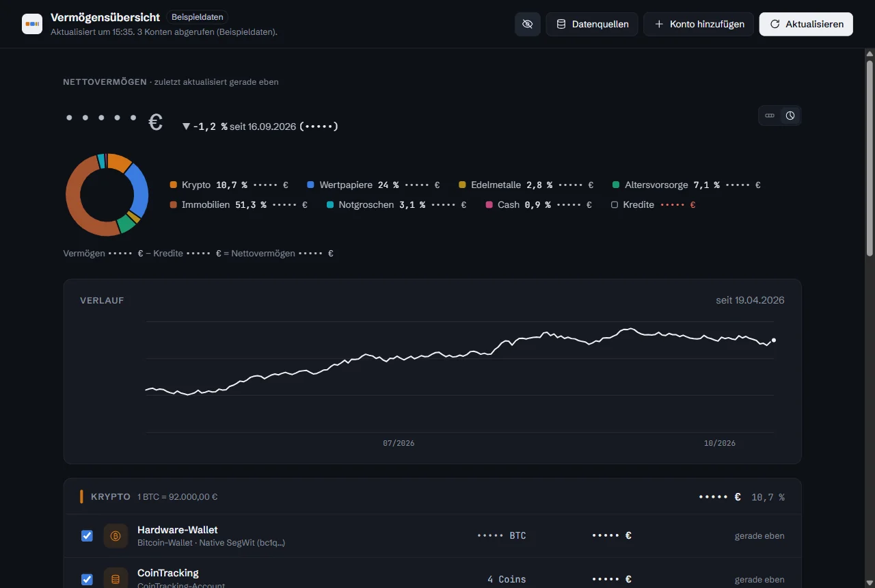Click the blue Wertpapiere donut segment
The image size is (875, 588).
[139, 190]
